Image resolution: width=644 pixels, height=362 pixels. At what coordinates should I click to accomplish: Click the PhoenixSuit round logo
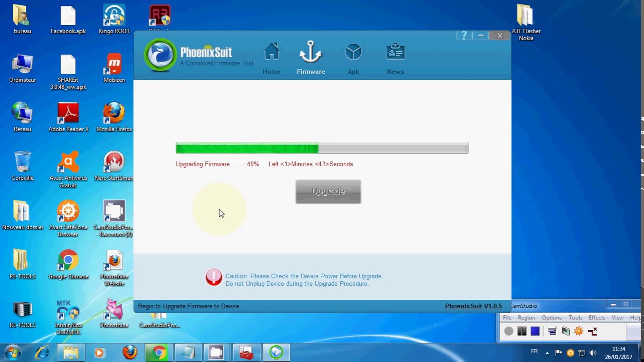[x=160, y=55]
